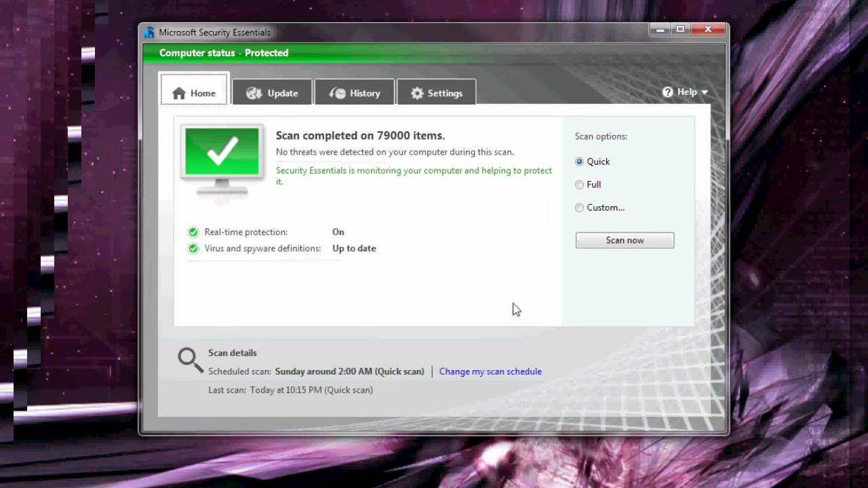868x488 pixels.
Task: Start the scan with Scan now
Action: pyautogui.click(x=625, y=240)
